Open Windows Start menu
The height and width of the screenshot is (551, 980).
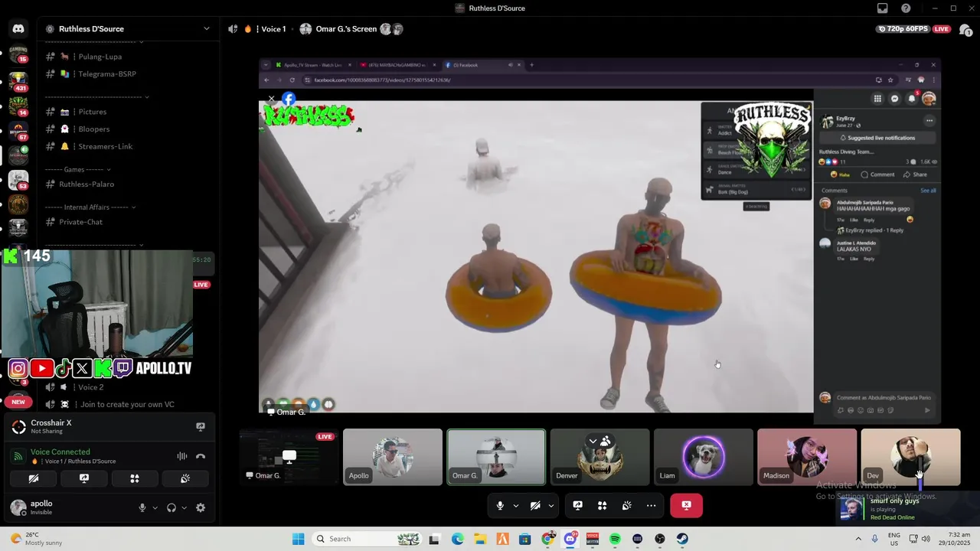[298, 539]
